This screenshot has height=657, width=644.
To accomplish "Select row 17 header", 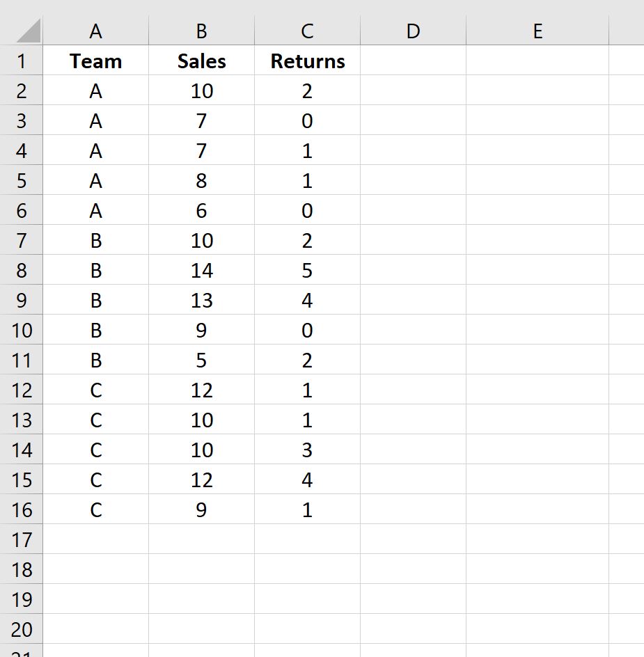I will (x=21, y=539).
